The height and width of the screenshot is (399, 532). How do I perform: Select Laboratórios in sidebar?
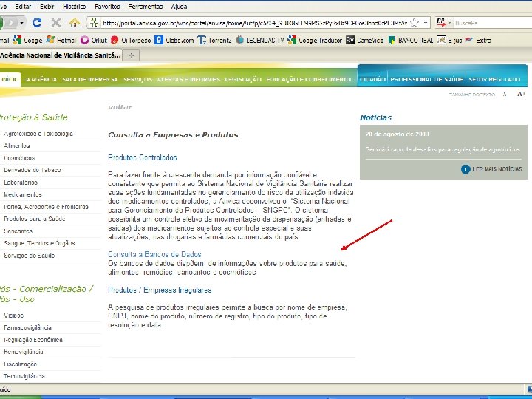[x=21, y=183]
